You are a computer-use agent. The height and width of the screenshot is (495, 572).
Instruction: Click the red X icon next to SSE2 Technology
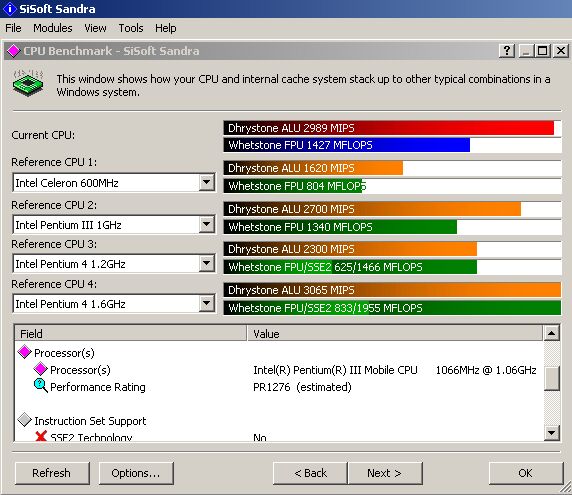pos(41,436)
